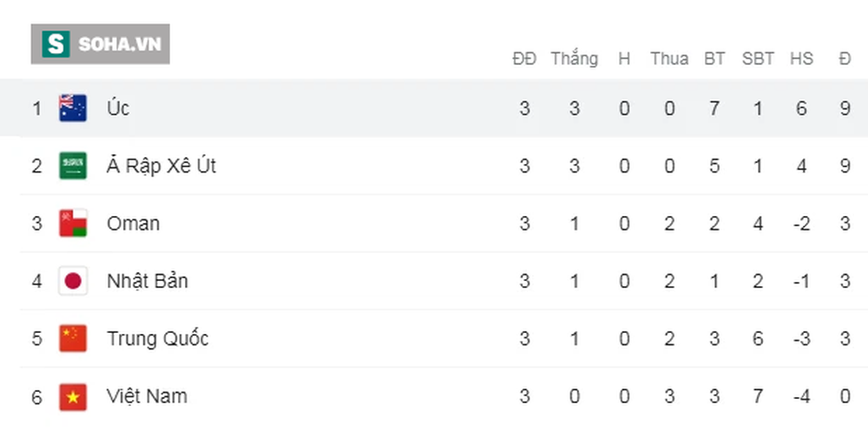
Task: Select the Nhật Bản team name
Action: tap(147, 281)
